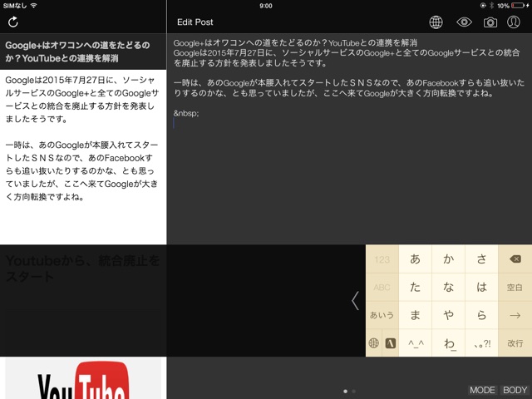Switch to 123 number keyboard mode
Image resolution: width=532 pixels, height=399 pixels.
point(382,259)
